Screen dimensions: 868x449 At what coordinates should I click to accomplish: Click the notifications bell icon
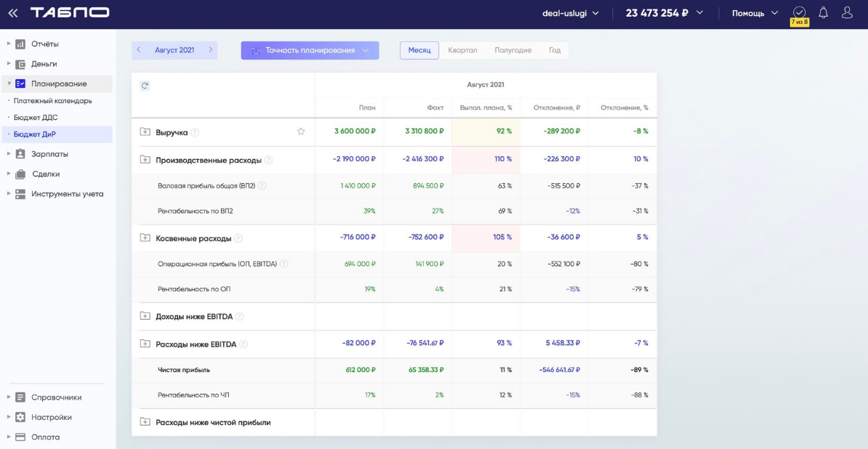point(824,12)
